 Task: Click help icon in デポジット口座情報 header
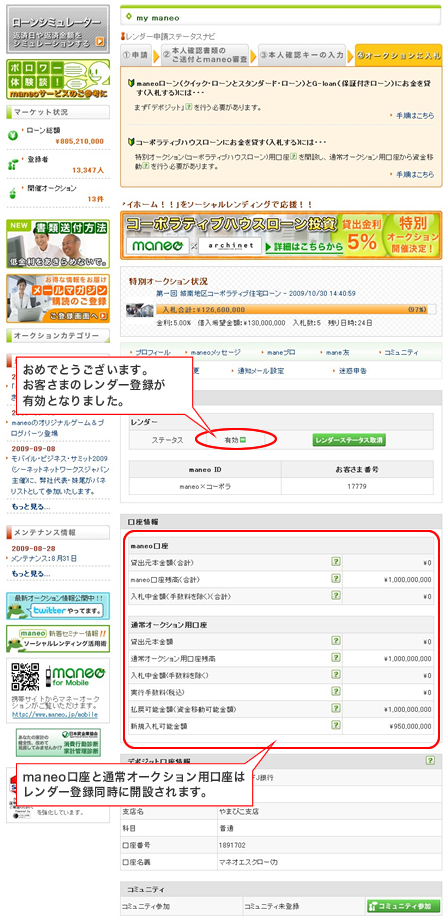tap(431, 761)
